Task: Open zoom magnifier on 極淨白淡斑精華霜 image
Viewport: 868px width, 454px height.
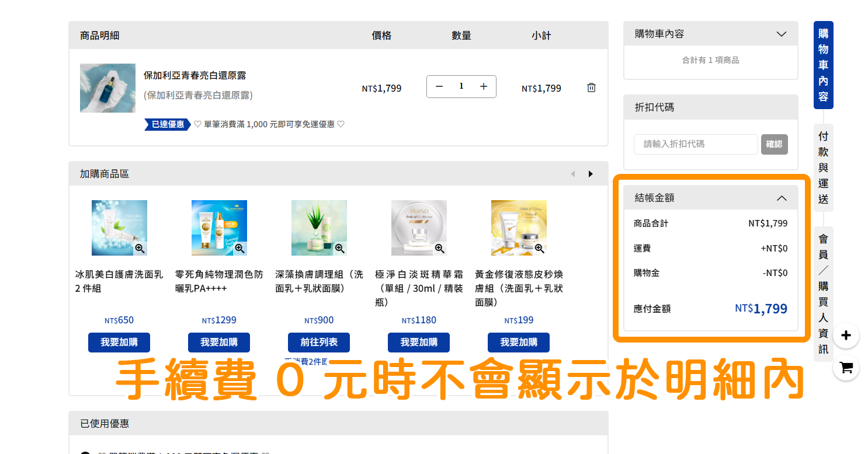Action: (439, 249)
